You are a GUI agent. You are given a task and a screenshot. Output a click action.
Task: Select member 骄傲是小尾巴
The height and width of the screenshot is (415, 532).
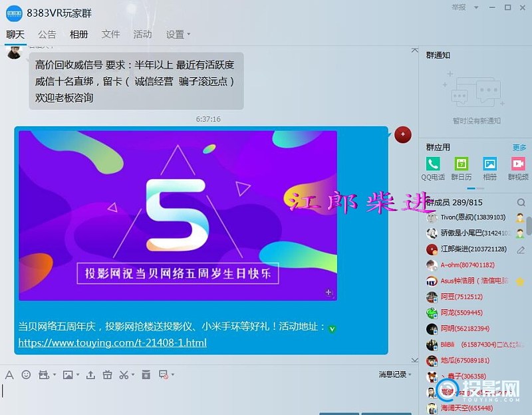[x=475, y=233]
